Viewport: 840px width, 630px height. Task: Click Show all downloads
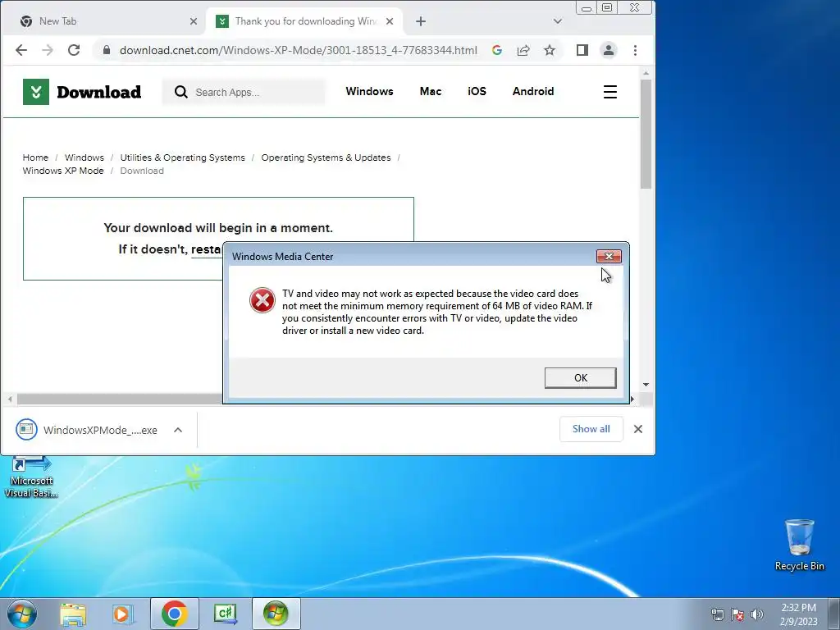pyautogui.click(x=591, y=429)
